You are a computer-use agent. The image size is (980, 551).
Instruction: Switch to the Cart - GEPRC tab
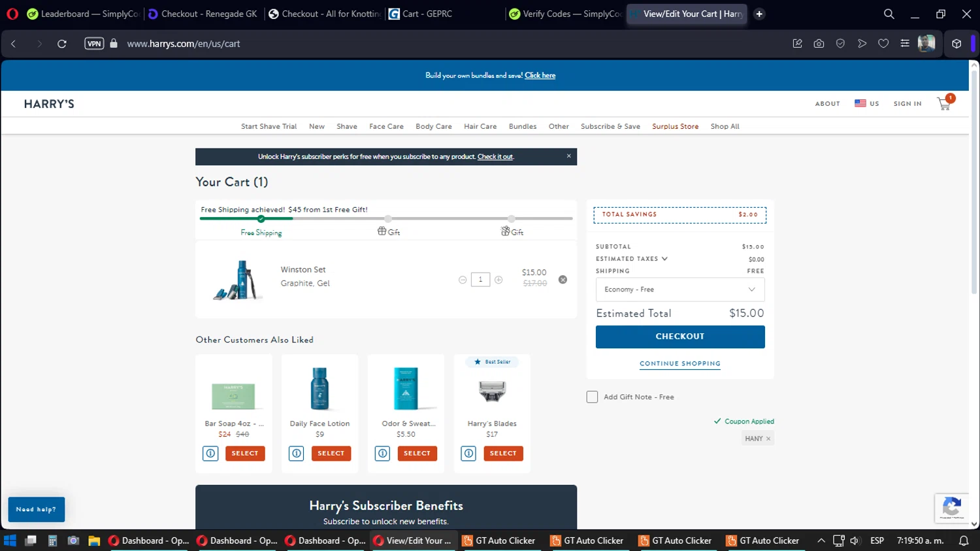click(x=444, y=14)
